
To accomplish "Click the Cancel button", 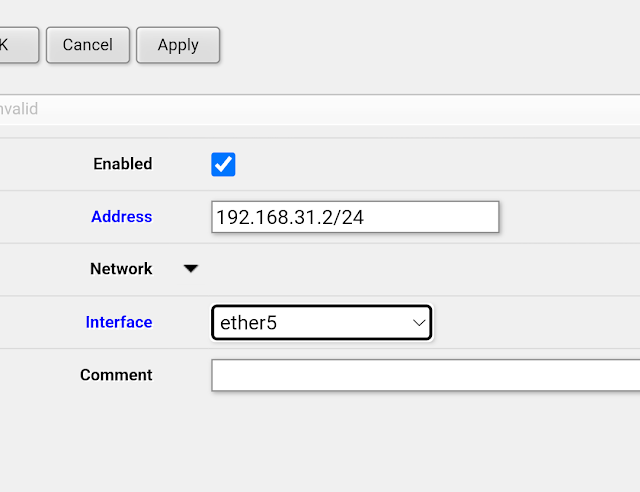I will click(87, 45).
